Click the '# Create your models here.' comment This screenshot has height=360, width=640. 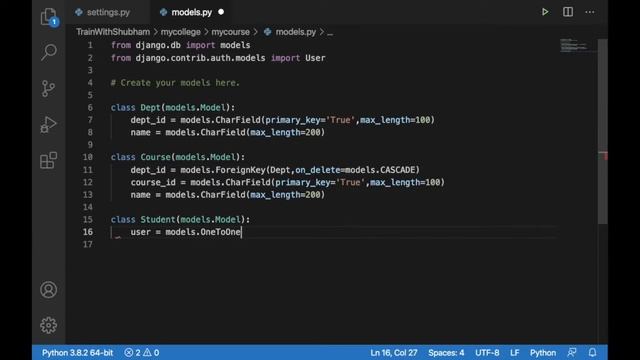click(175, 83)
